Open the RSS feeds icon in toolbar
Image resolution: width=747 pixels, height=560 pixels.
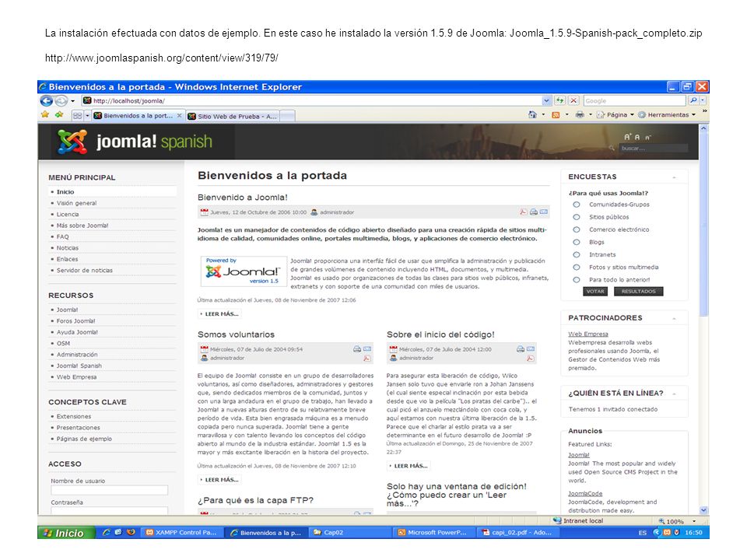556,115
